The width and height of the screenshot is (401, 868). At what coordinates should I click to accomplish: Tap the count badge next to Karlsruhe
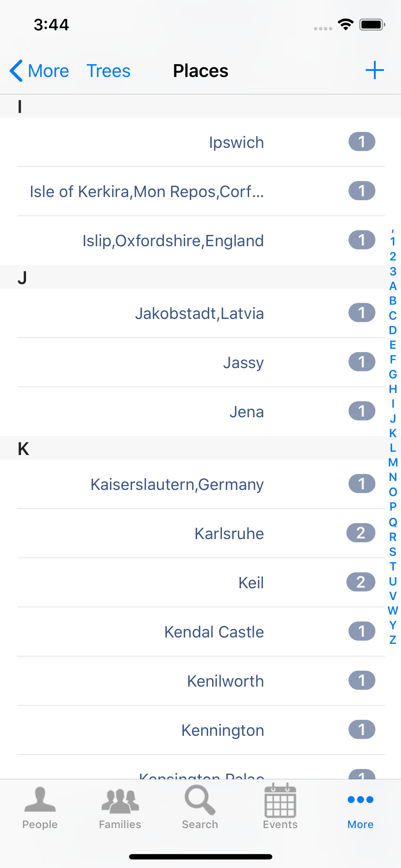(361, 533)
